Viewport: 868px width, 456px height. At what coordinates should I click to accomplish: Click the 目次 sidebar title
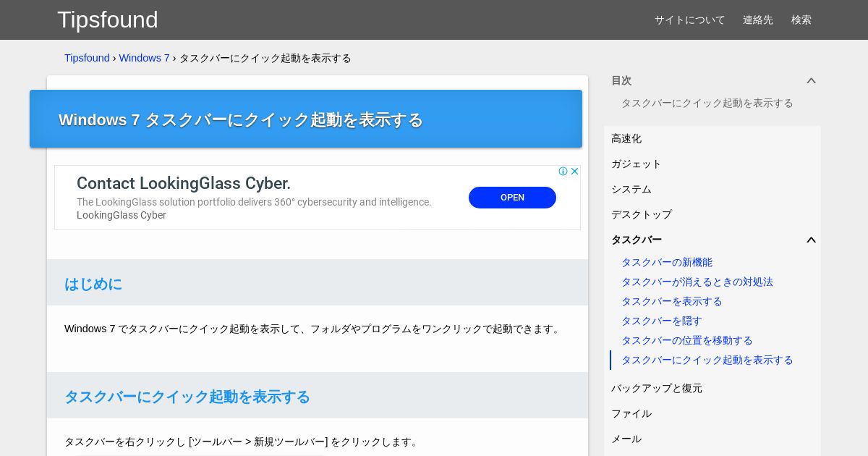621,80
